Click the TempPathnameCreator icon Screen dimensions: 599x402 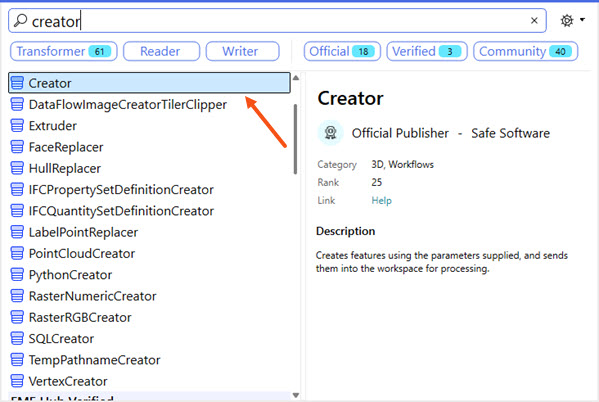tap(17, 360)
